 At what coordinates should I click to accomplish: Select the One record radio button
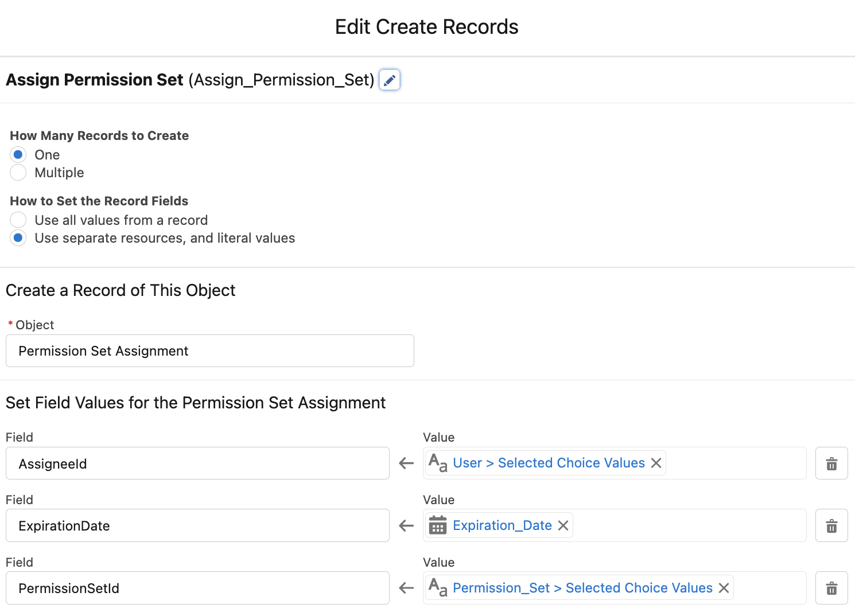(x=18, y=154)
